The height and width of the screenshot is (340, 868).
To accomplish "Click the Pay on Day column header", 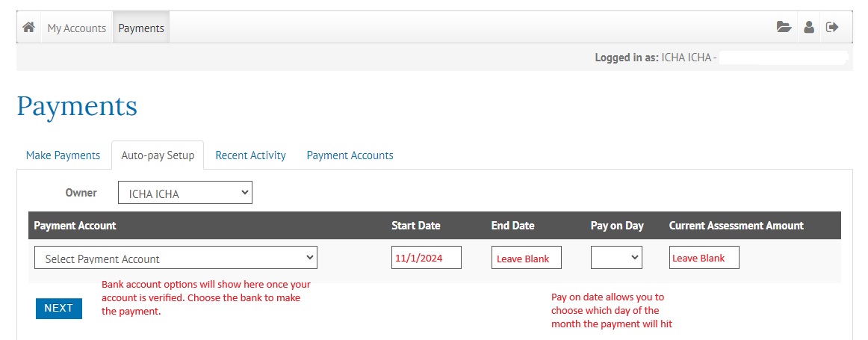I will [x=617, y=226].
